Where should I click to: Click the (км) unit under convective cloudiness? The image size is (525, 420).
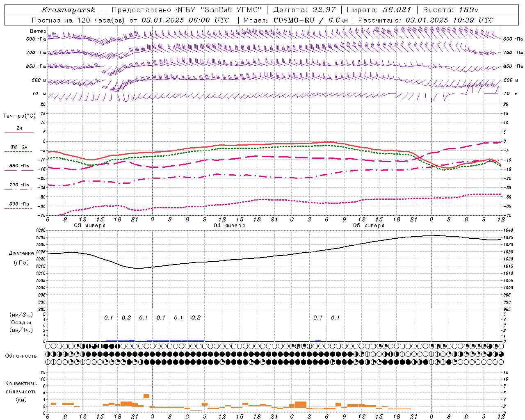21,399
